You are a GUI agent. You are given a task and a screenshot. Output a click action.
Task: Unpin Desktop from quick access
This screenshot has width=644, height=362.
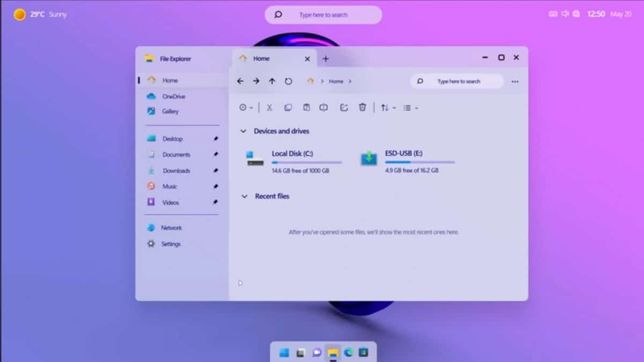(216, 139)
